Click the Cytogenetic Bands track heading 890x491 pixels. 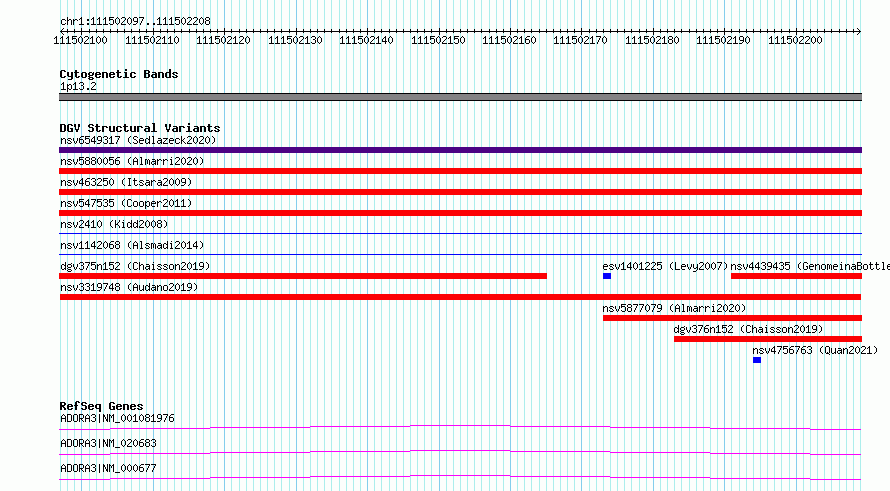[119, 74]
